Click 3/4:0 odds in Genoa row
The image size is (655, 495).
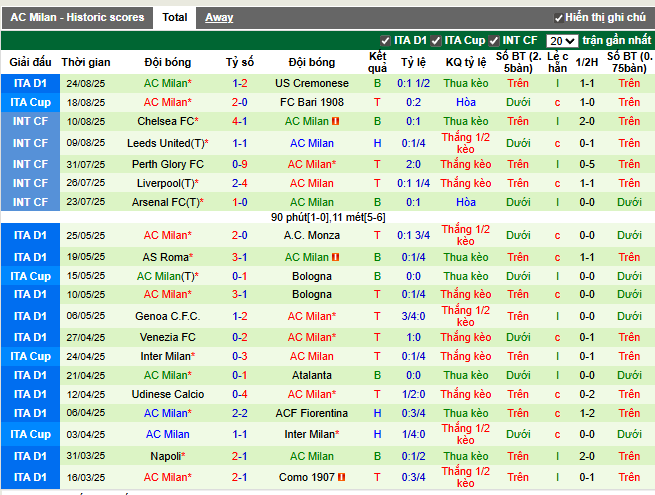click(413, 316)
